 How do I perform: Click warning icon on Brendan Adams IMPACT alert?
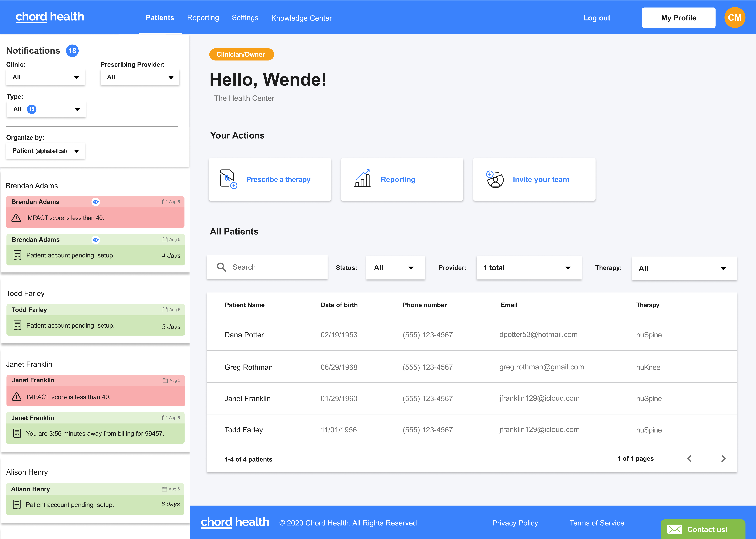click(x=16, y=218)
